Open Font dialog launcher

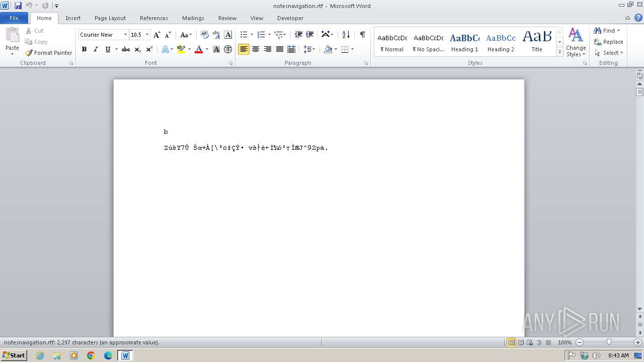coord(231,63)
